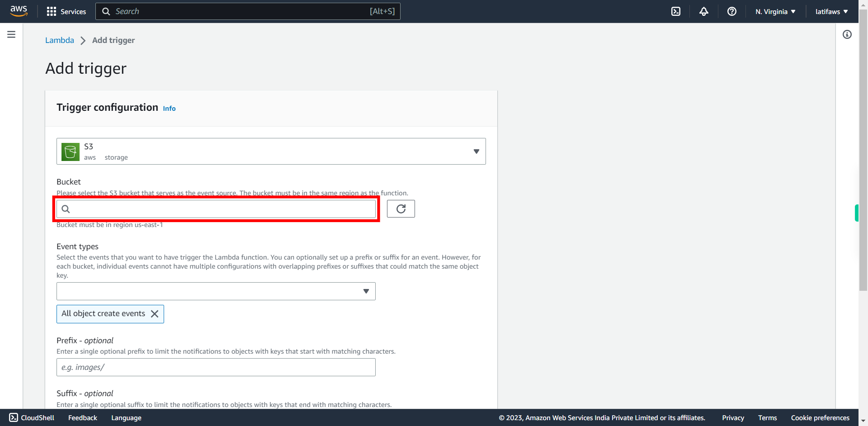Open the AWS home logo

pos(19,11)
